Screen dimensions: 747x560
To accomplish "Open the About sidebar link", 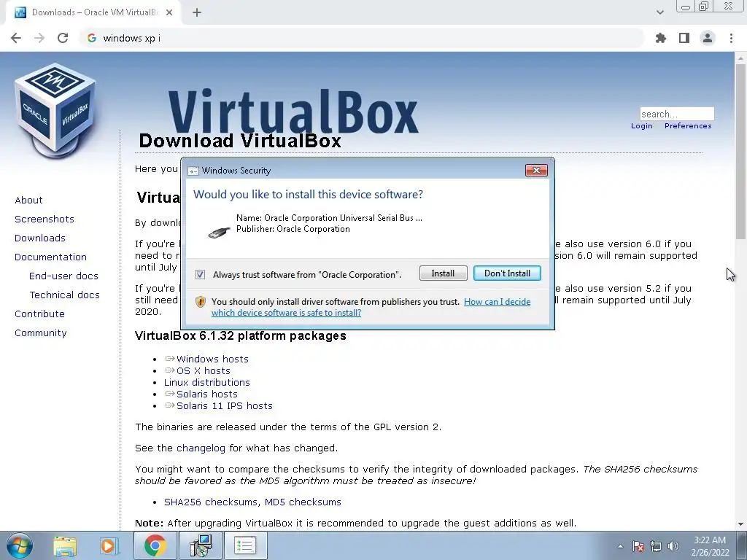I will point(28,200).
